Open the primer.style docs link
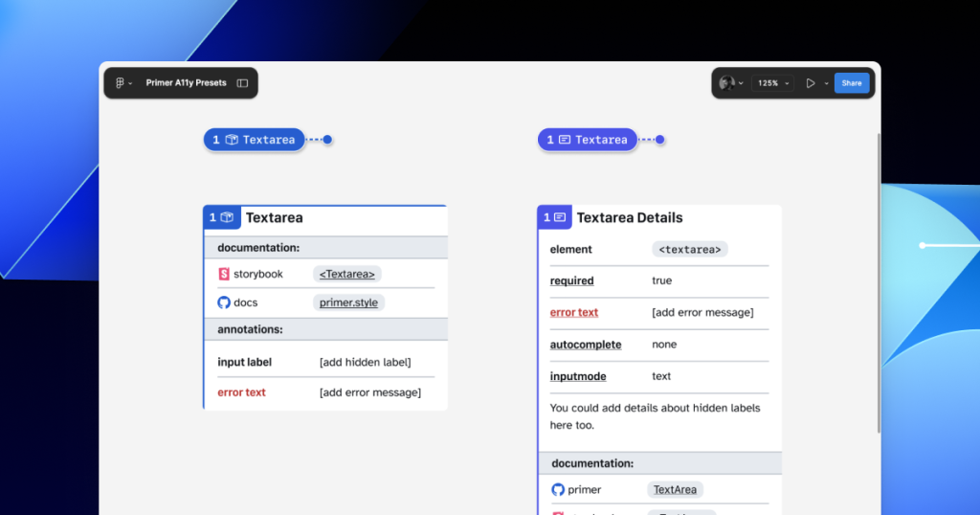 pos(348,302)
